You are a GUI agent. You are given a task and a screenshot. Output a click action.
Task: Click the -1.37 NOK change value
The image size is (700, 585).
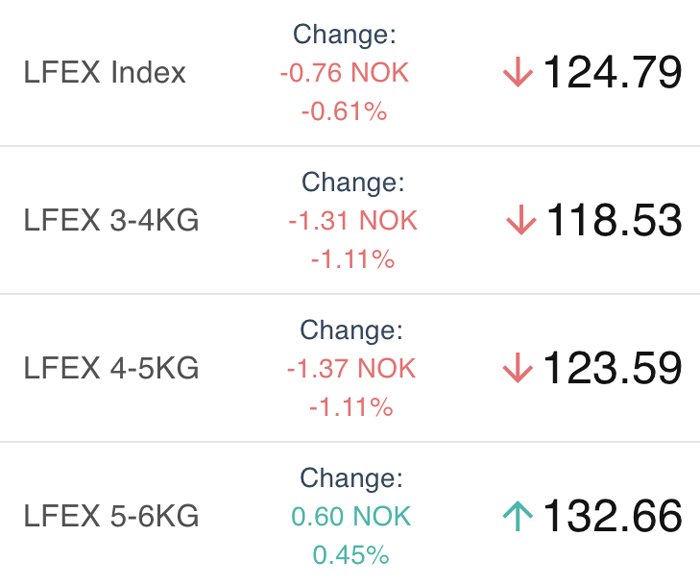click(x=351, y=368)
